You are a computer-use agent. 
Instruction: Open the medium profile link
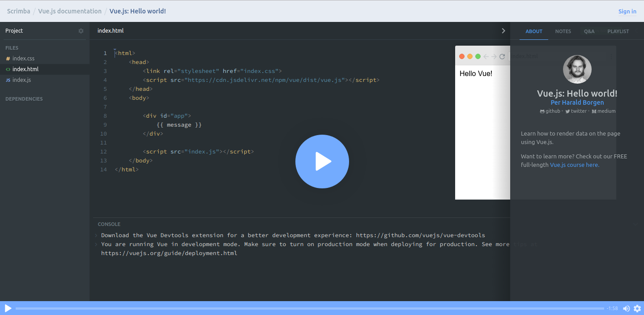(604, 111)
